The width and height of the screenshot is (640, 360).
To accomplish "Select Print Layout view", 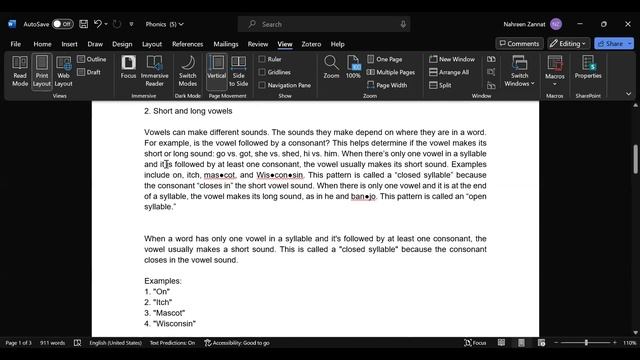I will (42, 71).
